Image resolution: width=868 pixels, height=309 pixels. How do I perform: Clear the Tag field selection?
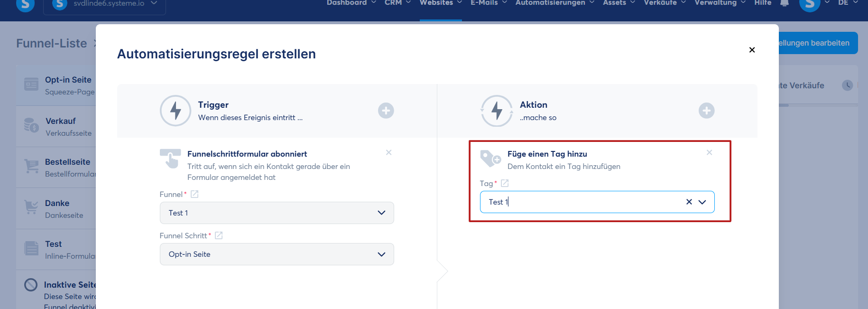pyautogui.click(x=689, y=202)
